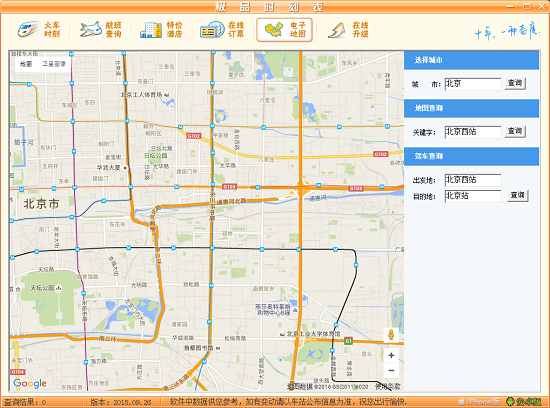
Task: Focus the departure (出发地) input field
Action: tap(472, 180)
